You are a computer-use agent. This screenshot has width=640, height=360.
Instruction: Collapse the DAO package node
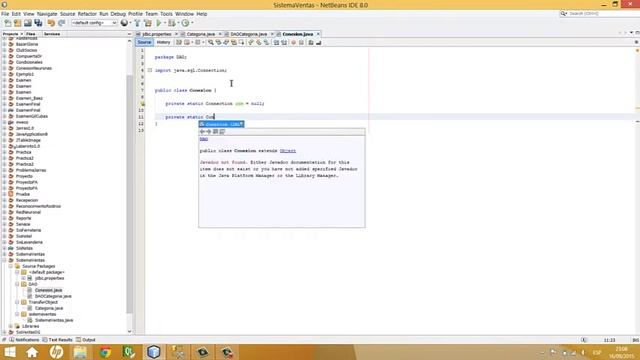pos(17,284)
